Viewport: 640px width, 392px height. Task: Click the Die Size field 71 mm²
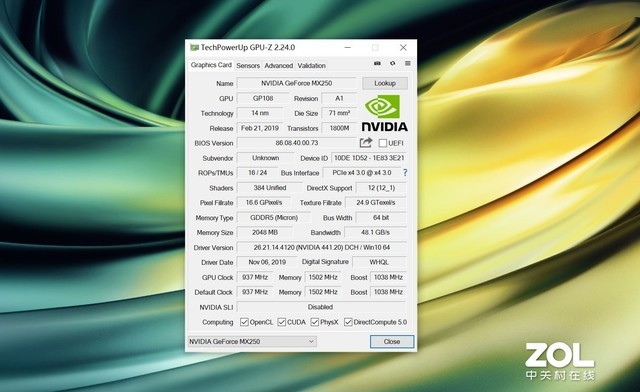(x=339, y=113)
